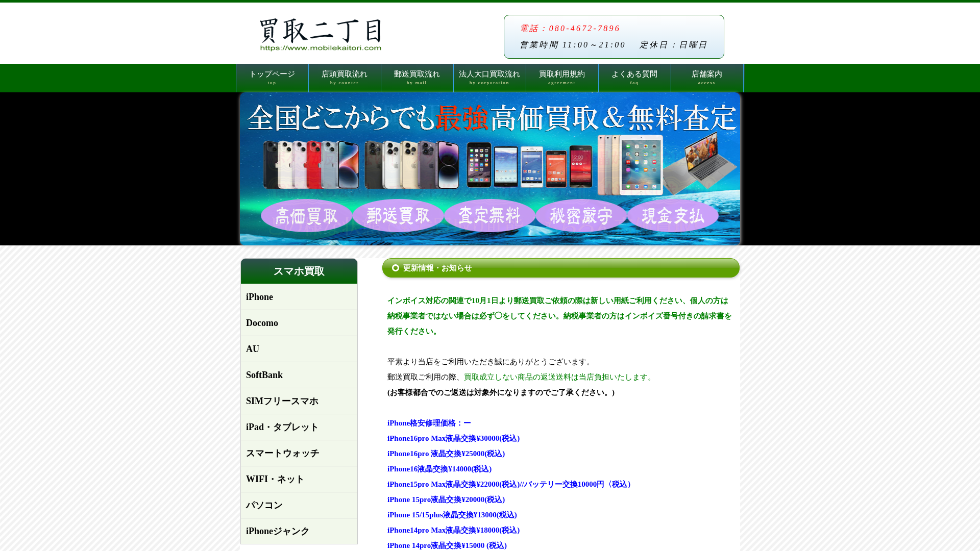The width and height of the screenshot is (980, 551).
Task: Select SoftBank in the sidebar list
Action: tap(299, 375)
